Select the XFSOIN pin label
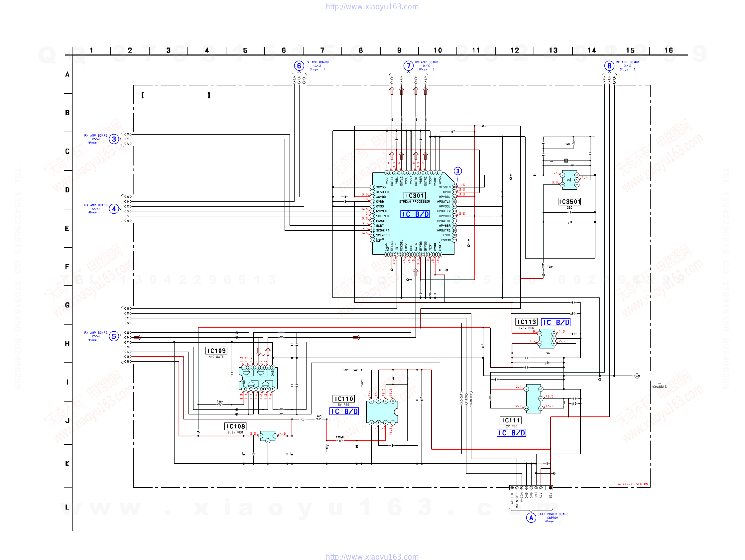This screenshot has width=745, height=560. click(x=444, y=187)
